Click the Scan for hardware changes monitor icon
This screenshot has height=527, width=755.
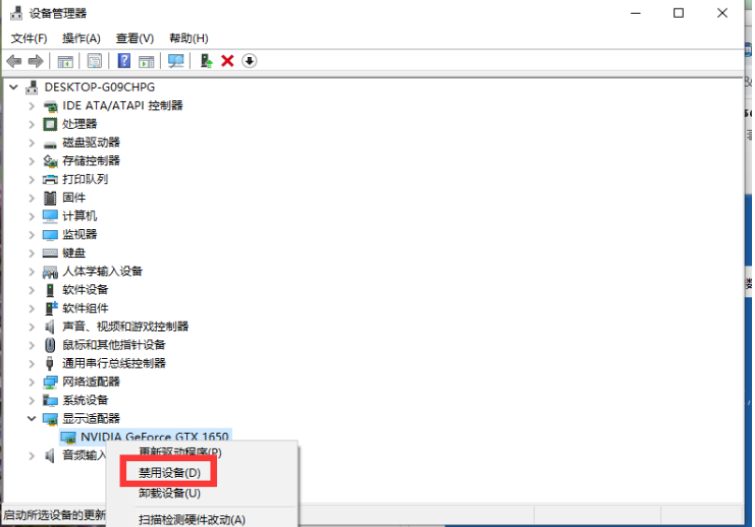pos(176,61)
